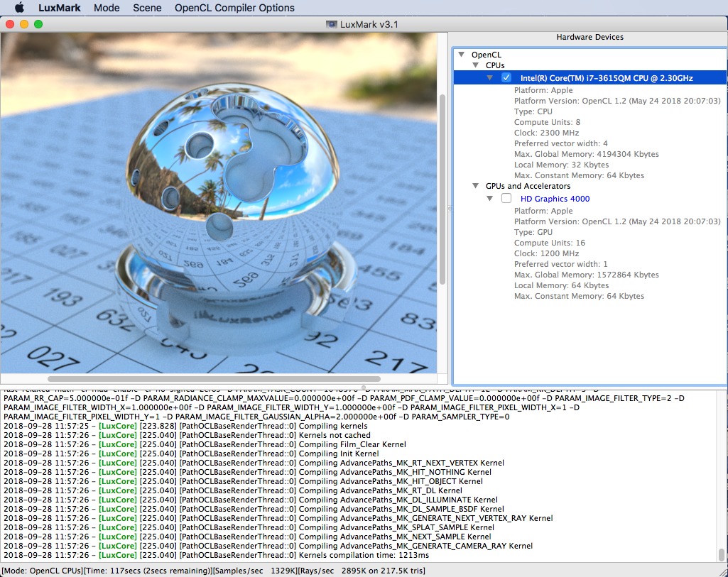
Task: Click the 'Compiling Film_Clear Kernel' log line
Action: tap(205, 444)
